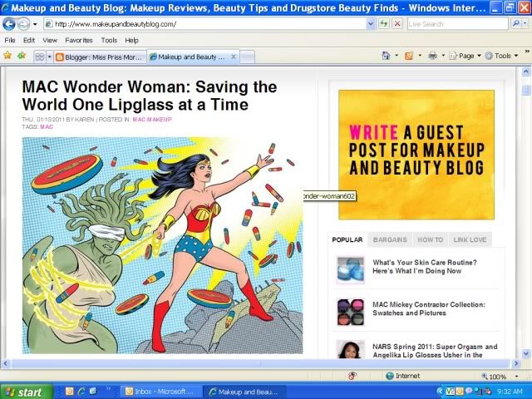Viewport: 532px width, 399px height.
Task: Open NARS Spring 2011 lip glosses link
Action: 435,351
